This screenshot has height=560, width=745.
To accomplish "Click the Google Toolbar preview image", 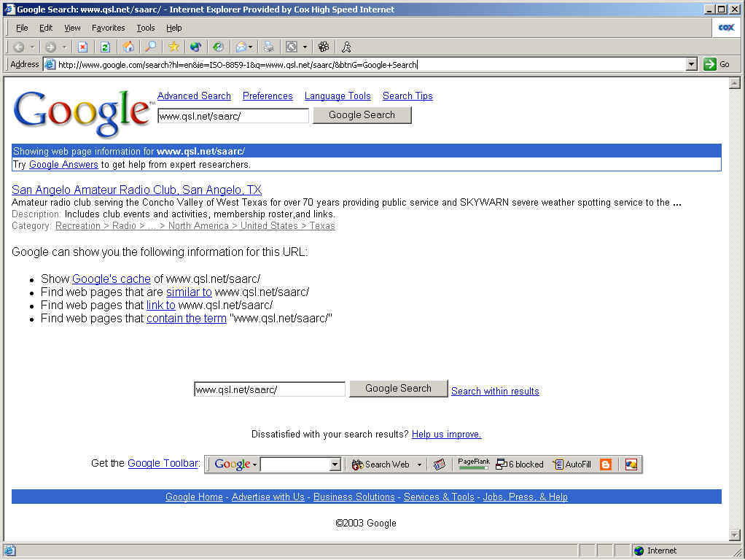I will point(424,464).
